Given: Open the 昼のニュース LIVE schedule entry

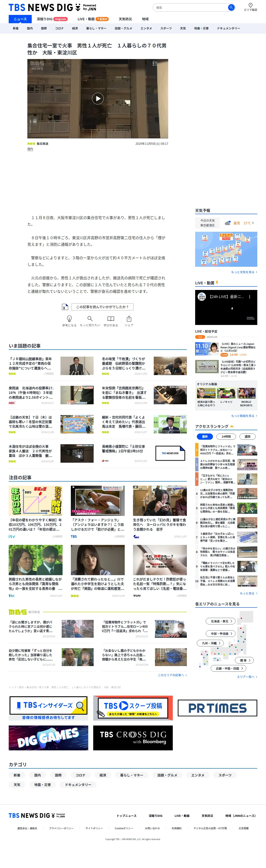Looking at the screenshot, I should point(226,349).
